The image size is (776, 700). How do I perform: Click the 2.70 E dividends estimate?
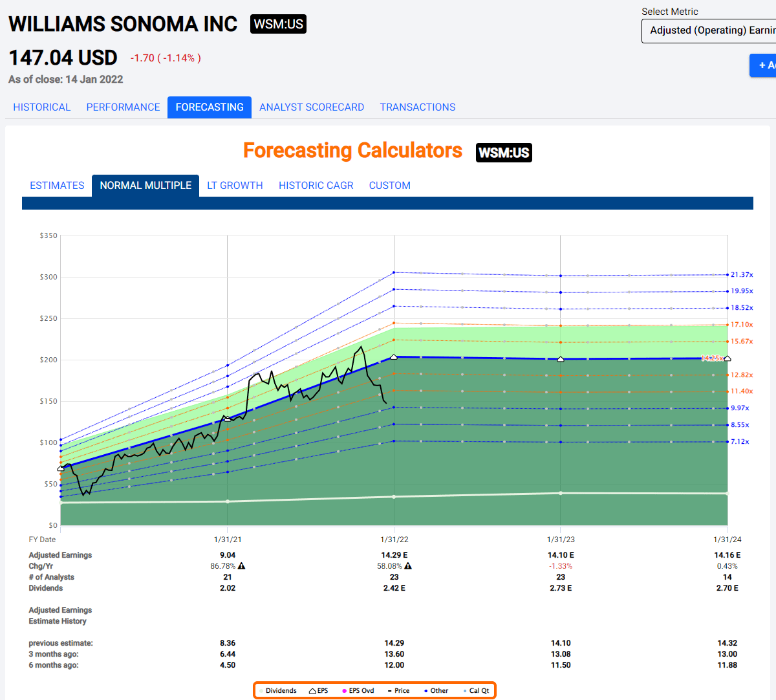(727, 588)
